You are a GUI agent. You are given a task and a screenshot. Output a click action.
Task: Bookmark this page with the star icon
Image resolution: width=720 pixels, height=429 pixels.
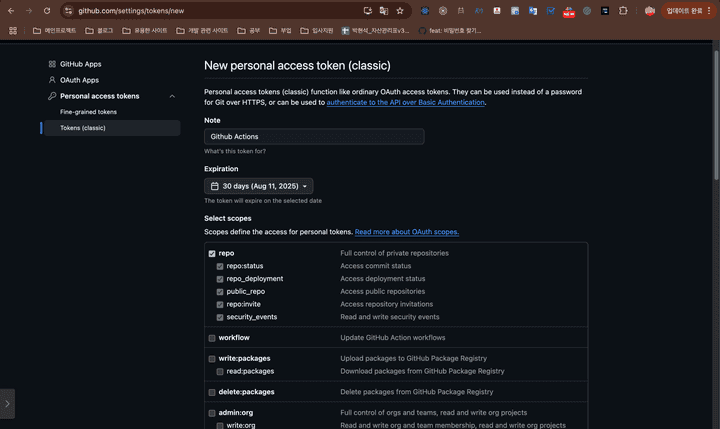[400, 11]
